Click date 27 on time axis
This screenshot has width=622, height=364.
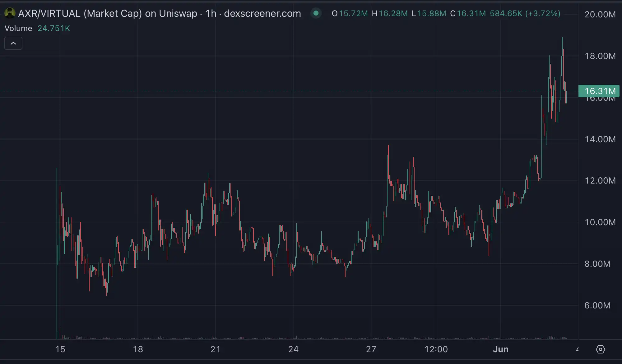371,349
